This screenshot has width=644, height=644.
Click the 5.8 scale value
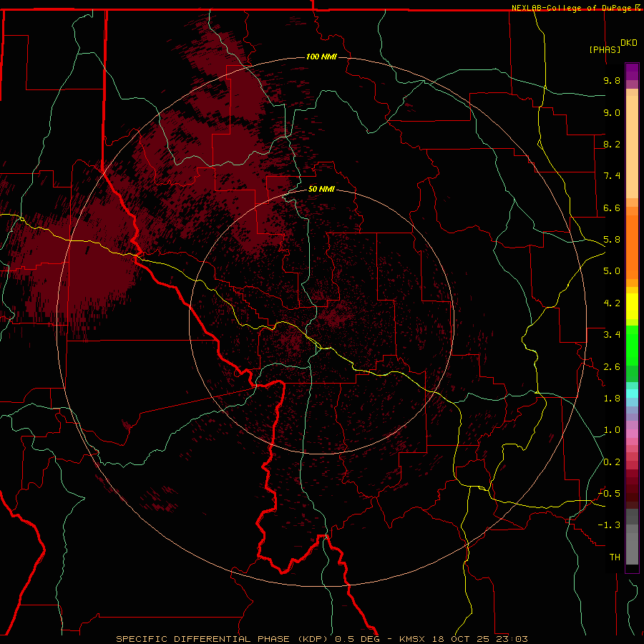coord(612,240)
